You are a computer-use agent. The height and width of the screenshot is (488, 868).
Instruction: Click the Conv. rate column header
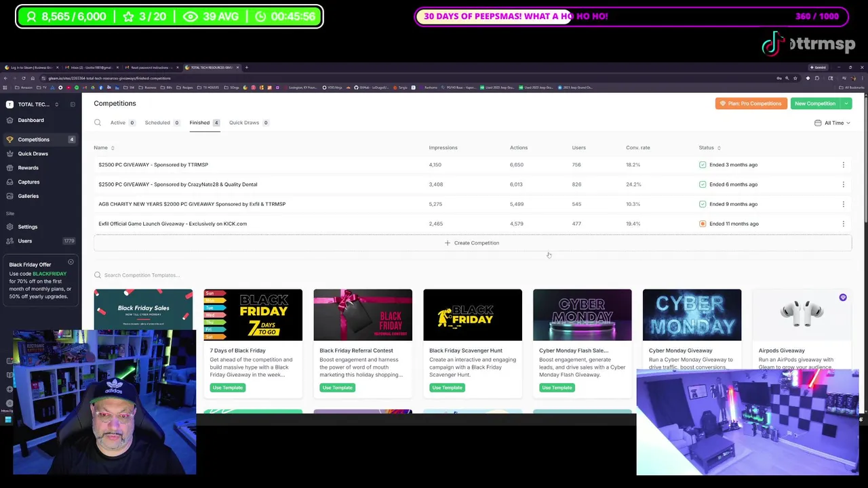[638, 148]
